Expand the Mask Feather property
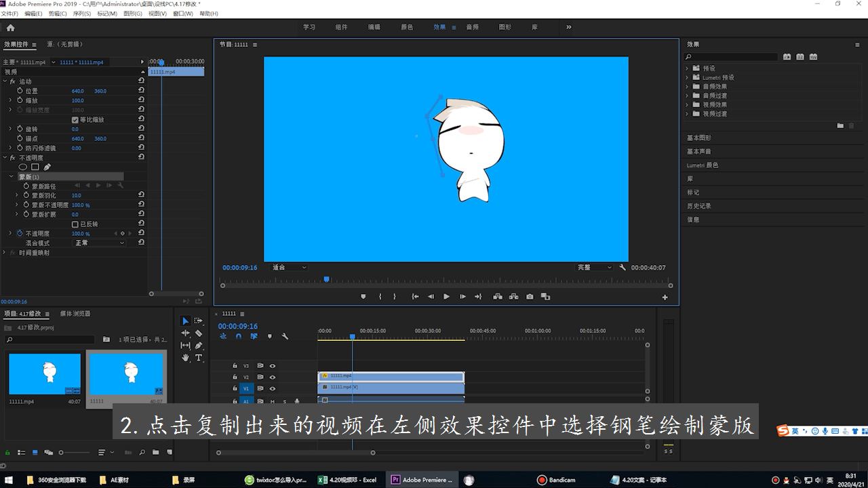868x488 pixels. pos(17,195)
